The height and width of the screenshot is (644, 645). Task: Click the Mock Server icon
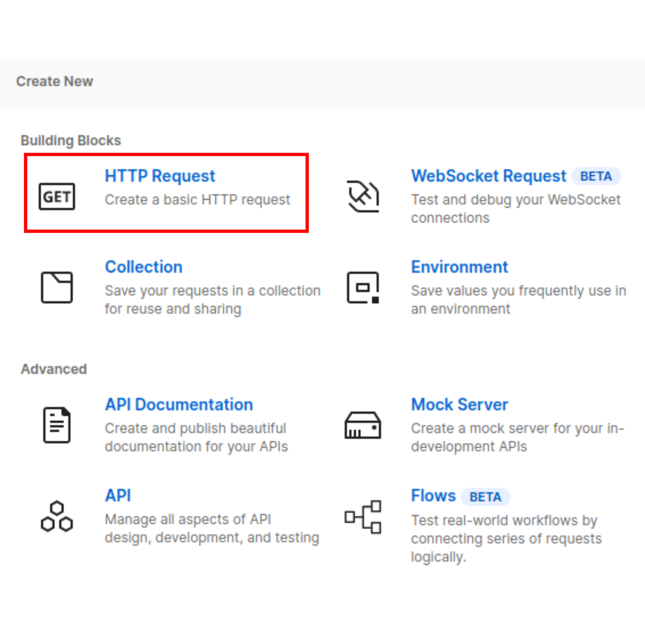pyautogui.click(x=362, y=425)
